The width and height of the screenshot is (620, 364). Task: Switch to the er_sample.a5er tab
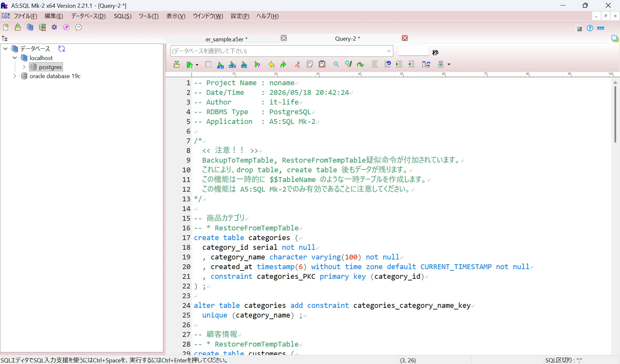click(227, 39)
